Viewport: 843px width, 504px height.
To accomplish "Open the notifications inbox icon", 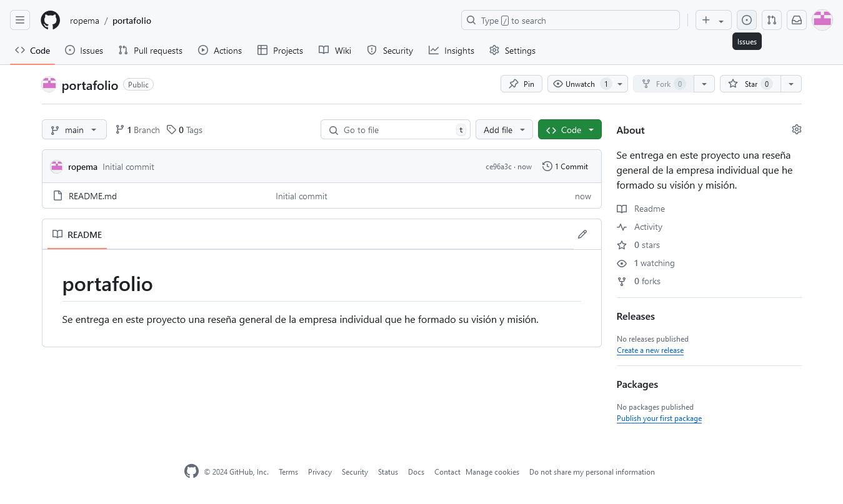I will coord(797,20).
